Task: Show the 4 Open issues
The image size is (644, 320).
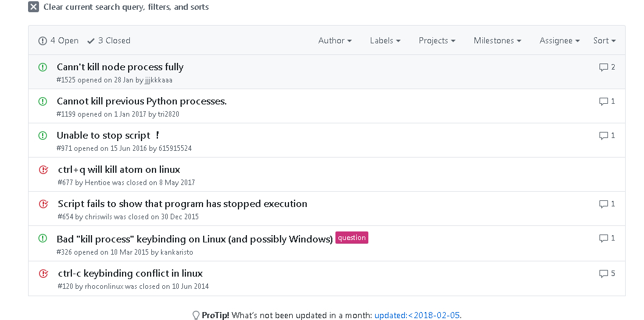Action: [59, 40]
